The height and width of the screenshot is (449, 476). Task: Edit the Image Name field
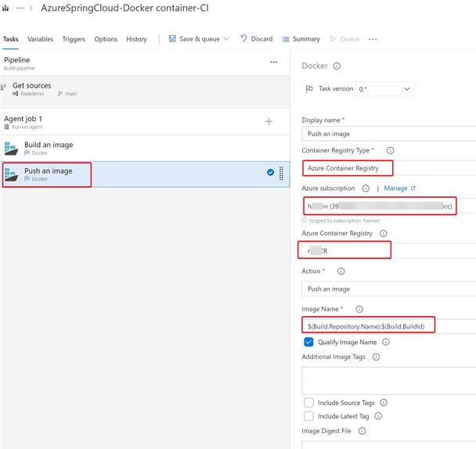(388, 326)
